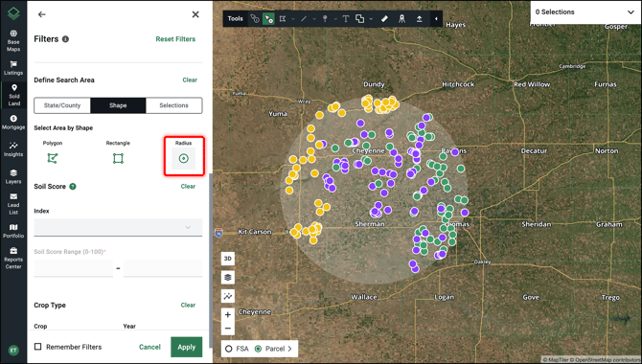Image resolution: width=642 pixels, height=364 pixels.
Task: Enable the Remember Filters checkbox
Action: coord(38,347)
